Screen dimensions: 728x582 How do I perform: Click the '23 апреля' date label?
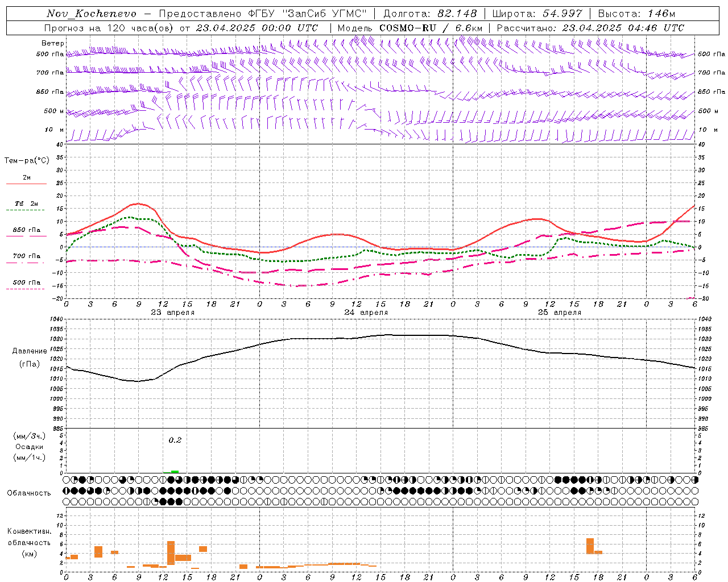coord(172,313)
